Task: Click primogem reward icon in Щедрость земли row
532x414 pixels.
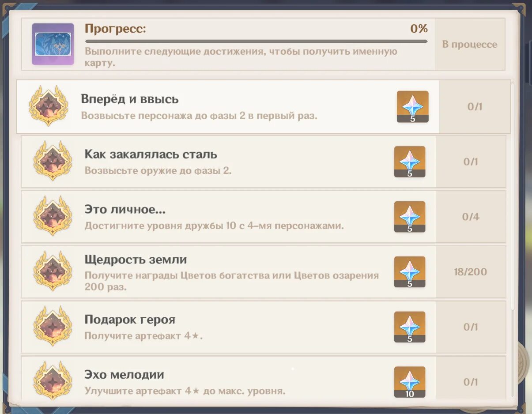Action: tap(410, 272)
